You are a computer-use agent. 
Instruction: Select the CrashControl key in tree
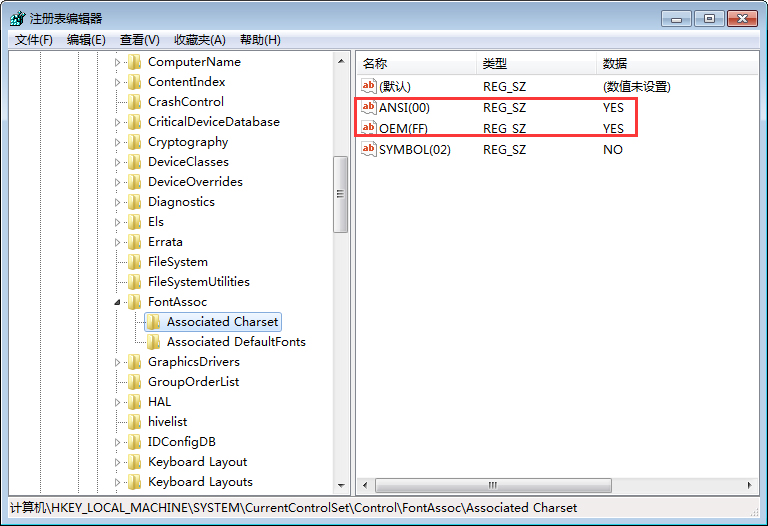[x=185, y=102]
